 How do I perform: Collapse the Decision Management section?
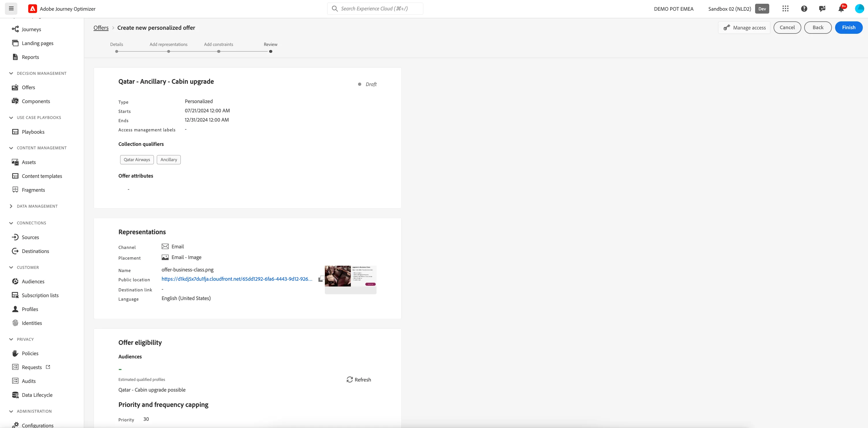point(11,73)
